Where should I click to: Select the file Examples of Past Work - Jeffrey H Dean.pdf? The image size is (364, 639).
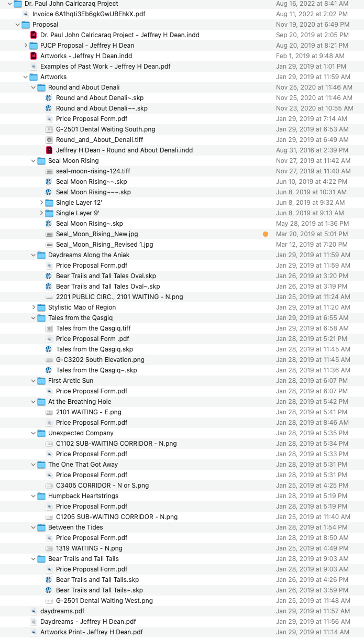(x=105, y=67)
